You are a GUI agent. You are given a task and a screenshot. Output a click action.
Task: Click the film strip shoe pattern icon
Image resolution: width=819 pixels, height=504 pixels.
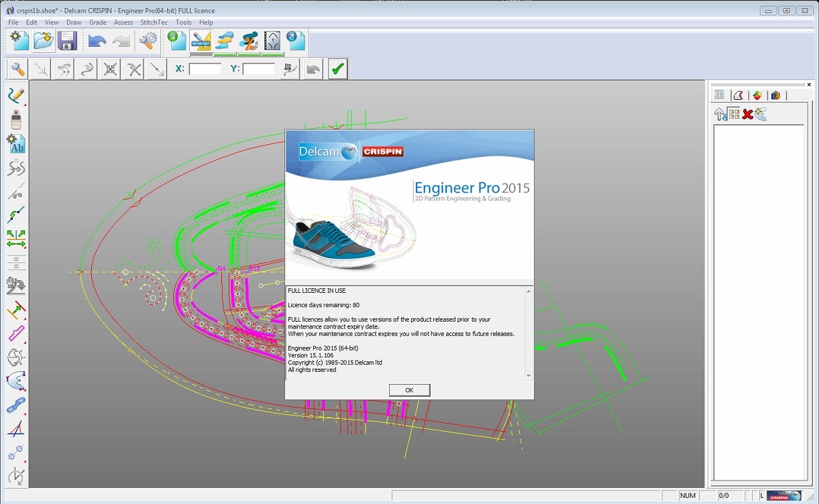[272, 41]
